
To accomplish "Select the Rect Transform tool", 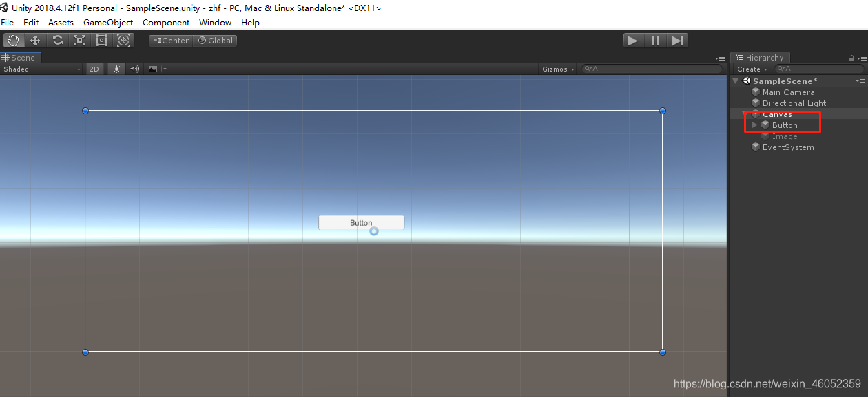I will [102, 41].
